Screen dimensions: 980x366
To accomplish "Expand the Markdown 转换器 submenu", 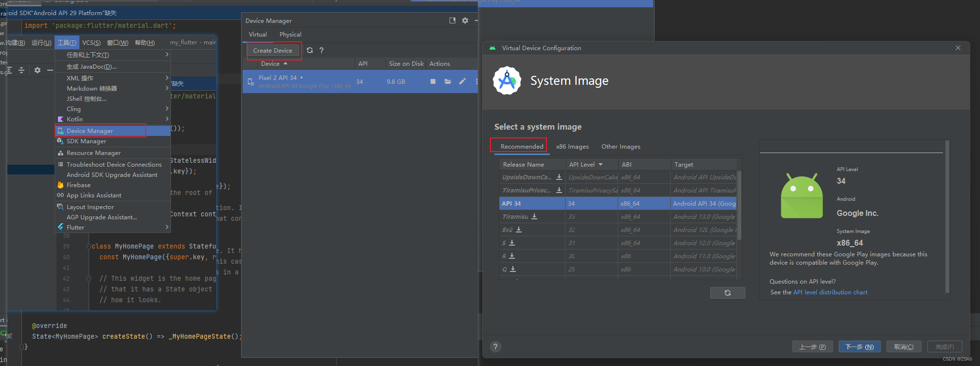I will tap(113, 88).
